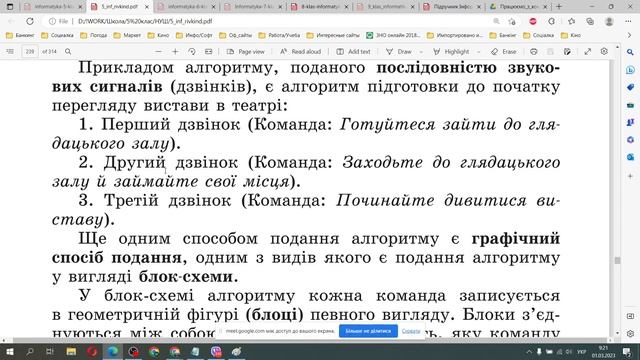Click the find-in-document magnifier icon in PDF toolbar

pos(68,52)
